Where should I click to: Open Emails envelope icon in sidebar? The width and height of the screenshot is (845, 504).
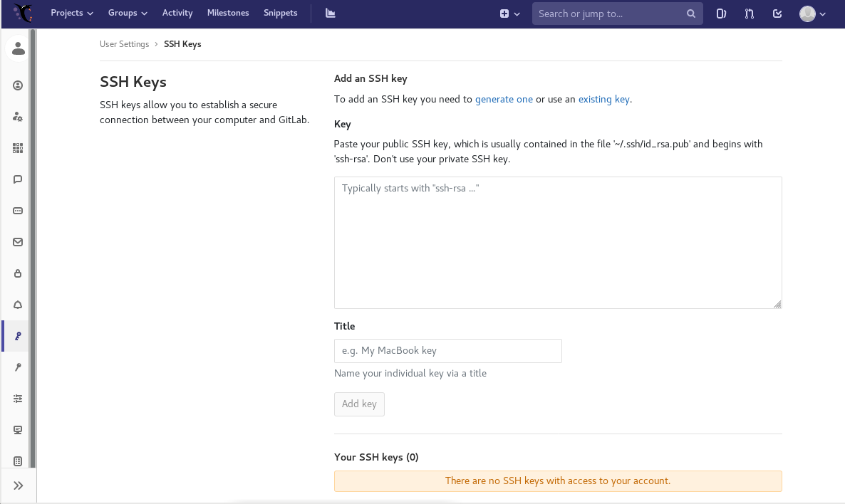tap(18, 242)
